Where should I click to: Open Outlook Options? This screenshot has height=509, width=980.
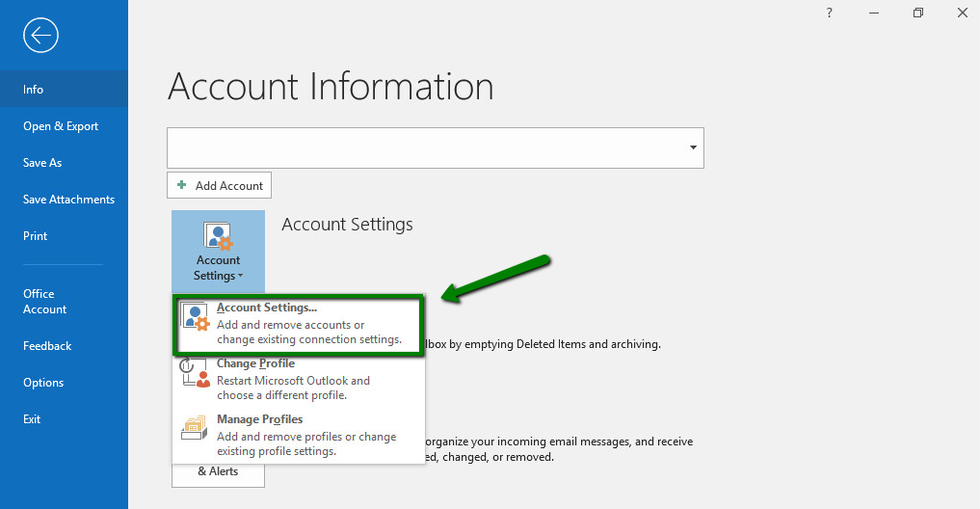tap(43, 383)
